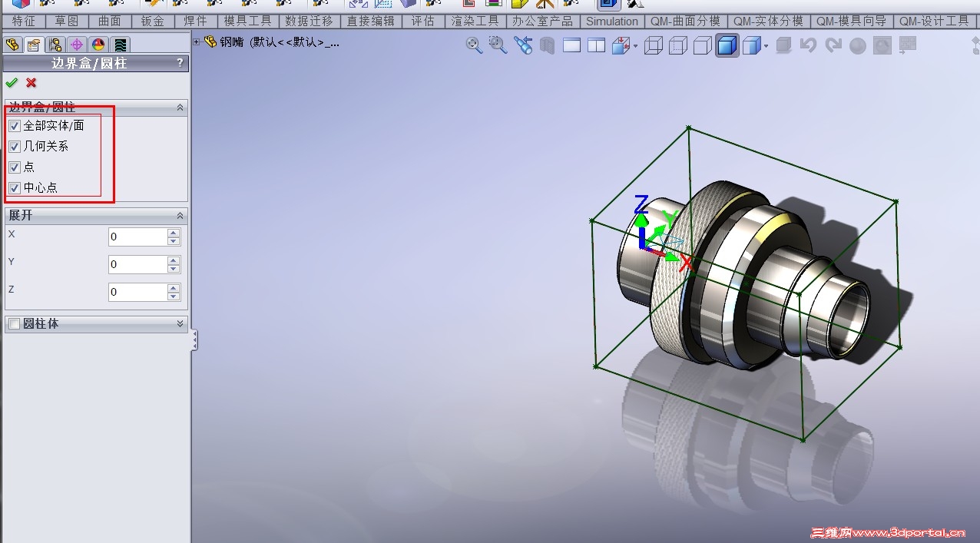Switch to the 曲面 tab

coord(110,22)
